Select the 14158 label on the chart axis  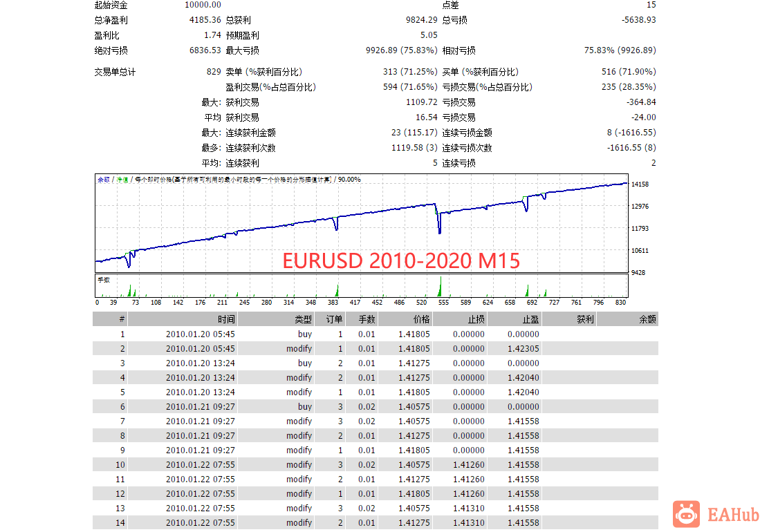[x=640, y=184]
